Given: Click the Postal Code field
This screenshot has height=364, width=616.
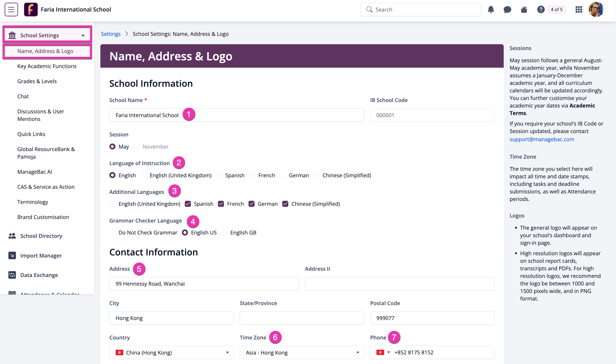Looking at the screenshot, I should (x=432, y=318).
